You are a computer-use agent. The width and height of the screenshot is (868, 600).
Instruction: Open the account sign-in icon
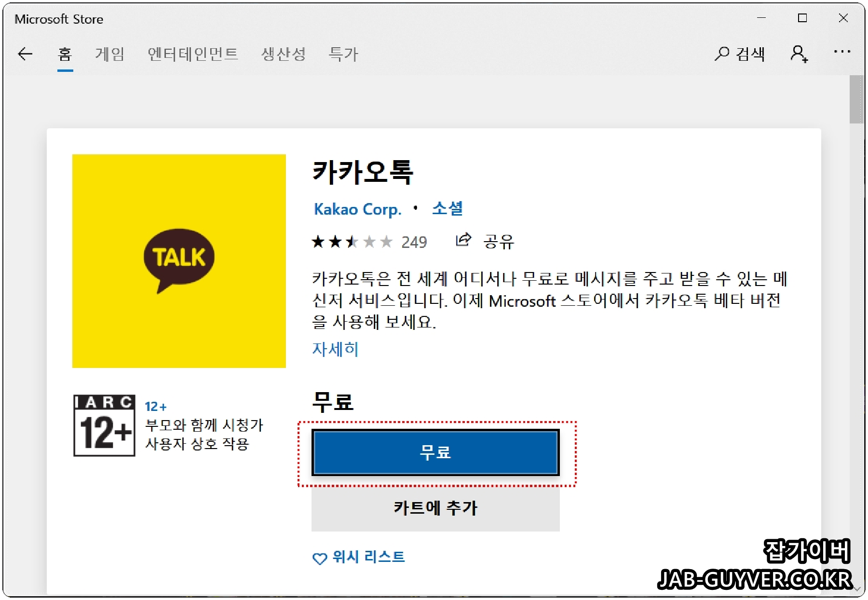click(799, 54)
